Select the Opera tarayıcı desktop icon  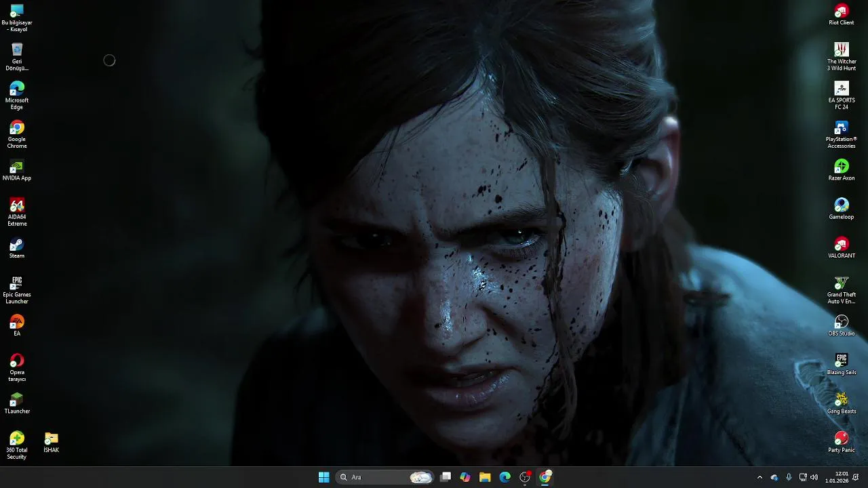(17, 367)
